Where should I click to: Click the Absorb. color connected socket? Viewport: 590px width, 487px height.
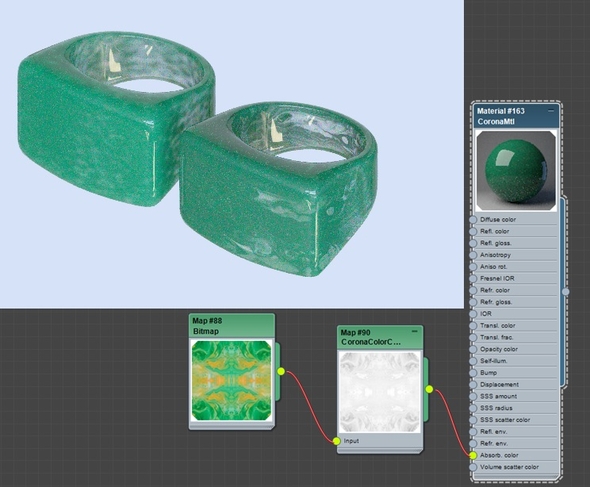point(473,455)
